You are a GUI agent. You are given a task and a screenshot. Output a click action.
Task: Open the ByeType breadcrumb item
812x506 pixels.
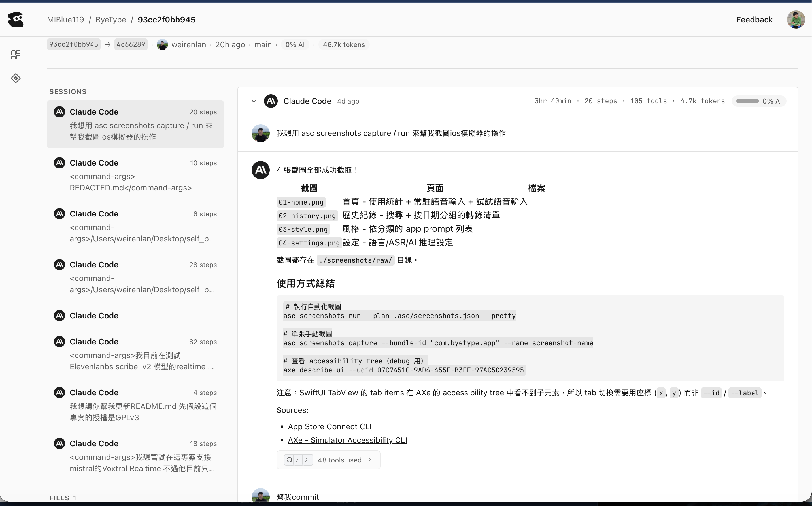click(x=110, y=20)
